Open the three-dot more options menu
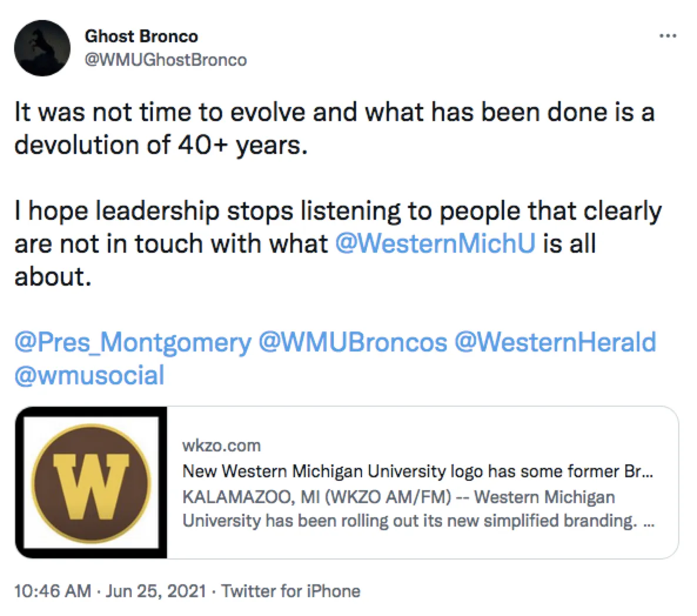Screen dimensions: 697x616 coord(668,36)
